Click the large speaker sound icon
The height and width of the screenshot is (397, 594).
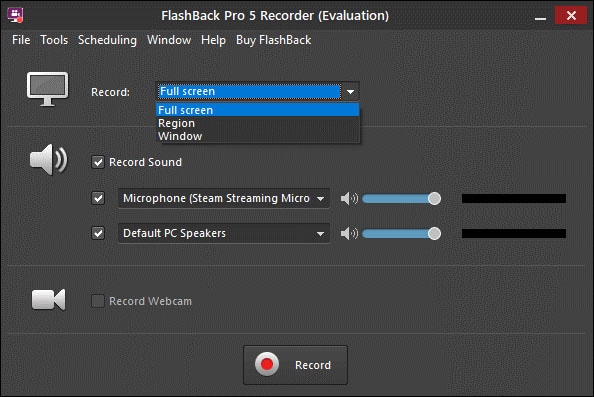(48, 159)
